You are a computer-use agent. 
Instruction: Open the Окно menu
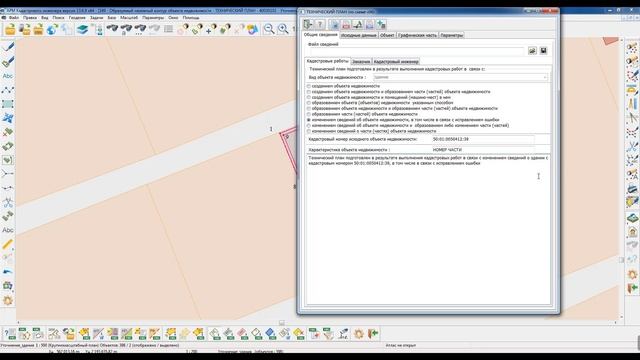tap(173, 18)
